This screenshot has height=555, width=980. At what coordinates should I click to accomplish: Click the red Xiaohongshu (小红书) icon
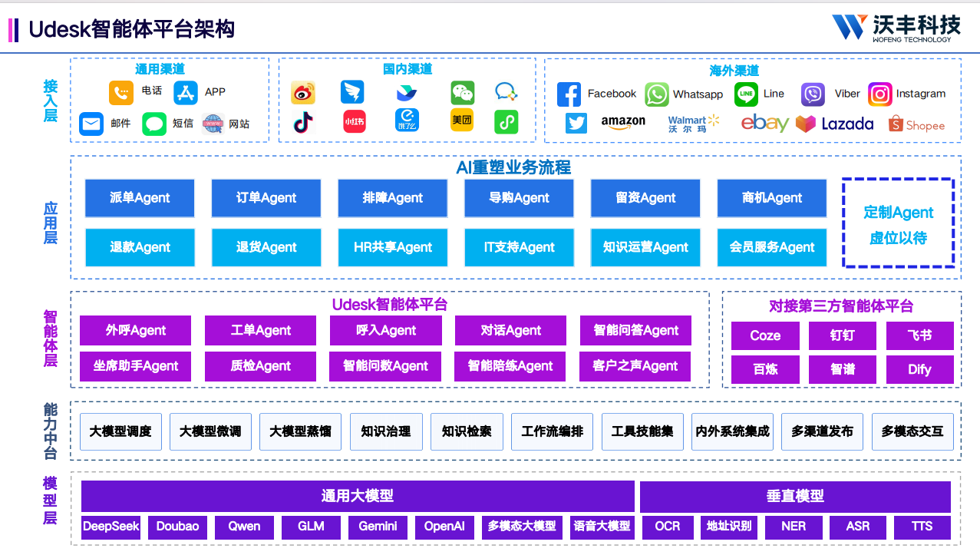354,122
